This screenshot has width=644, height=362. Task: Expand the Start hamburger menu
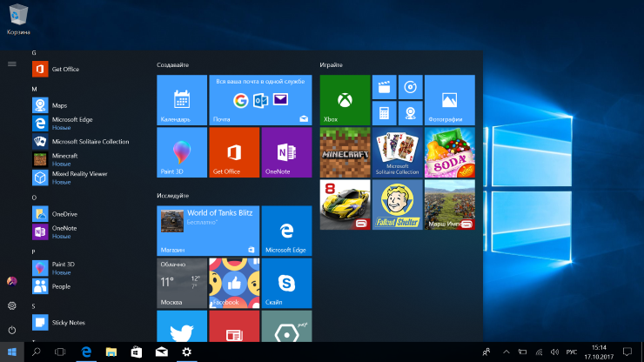[12, 64]
